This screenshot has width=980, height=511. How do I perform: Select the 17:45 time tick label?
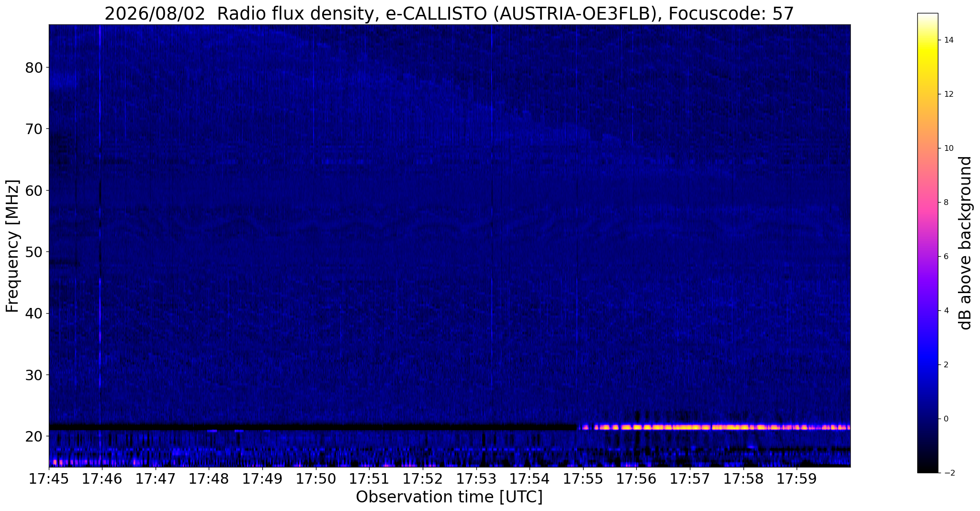[x=49, y=479]
